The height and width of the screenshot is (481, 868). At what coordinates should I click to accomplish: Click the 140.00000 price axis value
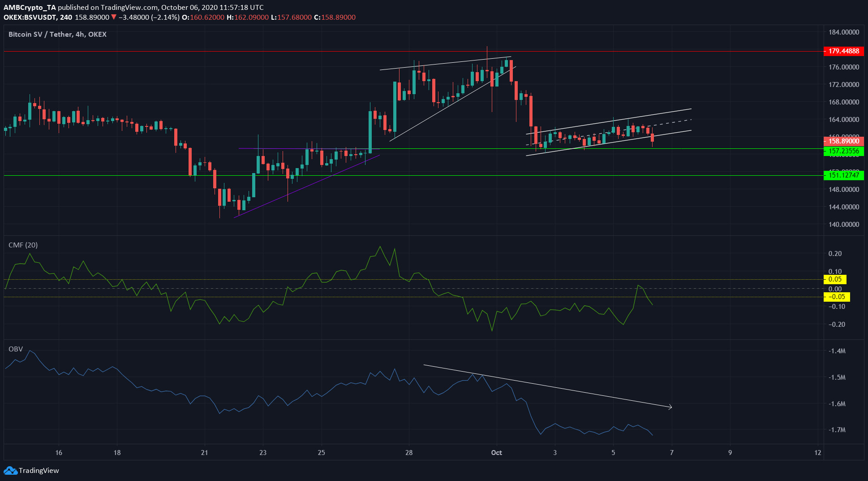coord(844,225)
